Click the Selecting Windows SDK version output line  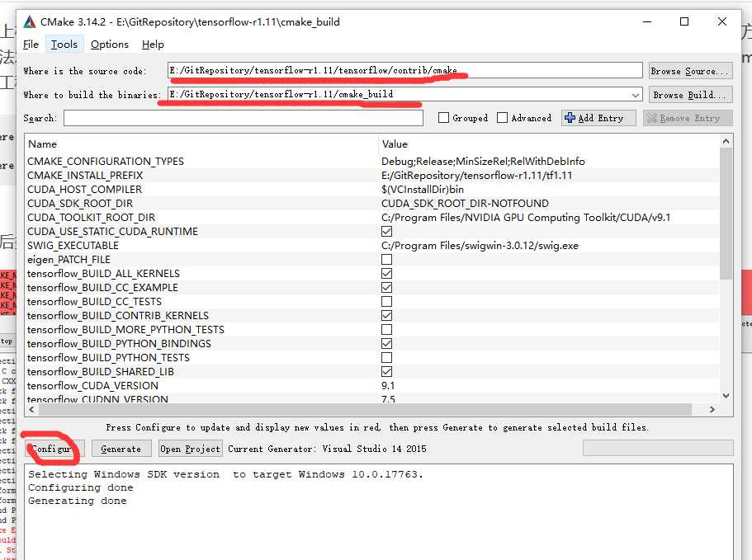[225, 474]
